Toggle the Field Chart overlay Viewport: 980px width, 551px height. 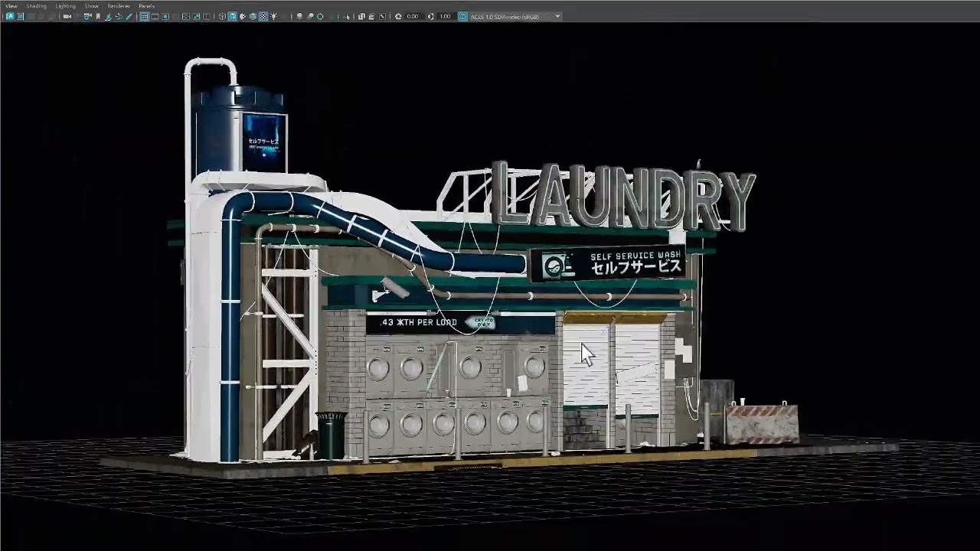[x=186, y=16]
